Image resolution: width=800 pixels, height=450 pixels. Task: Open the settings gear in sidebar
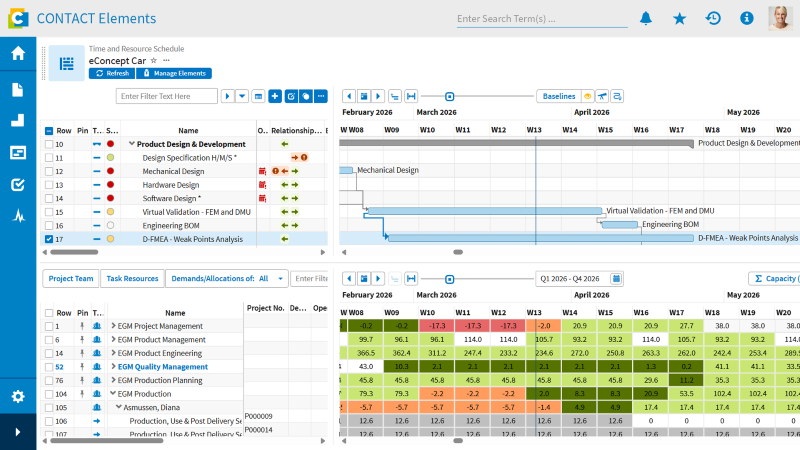[x=18, y=396]
